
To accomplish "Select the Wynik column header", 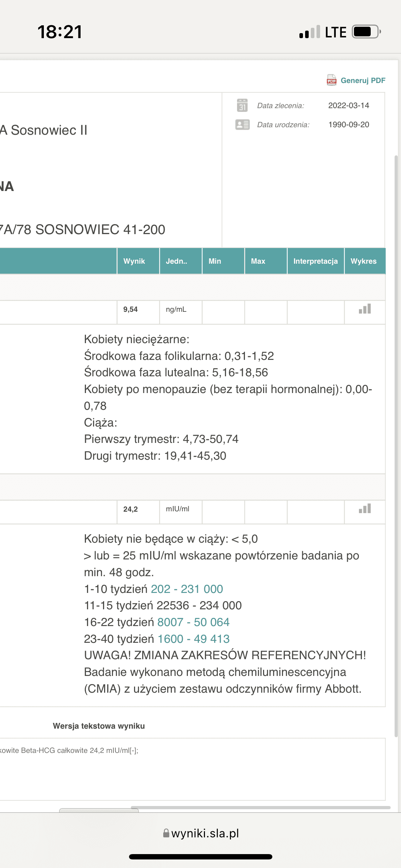I will point(134,261).
